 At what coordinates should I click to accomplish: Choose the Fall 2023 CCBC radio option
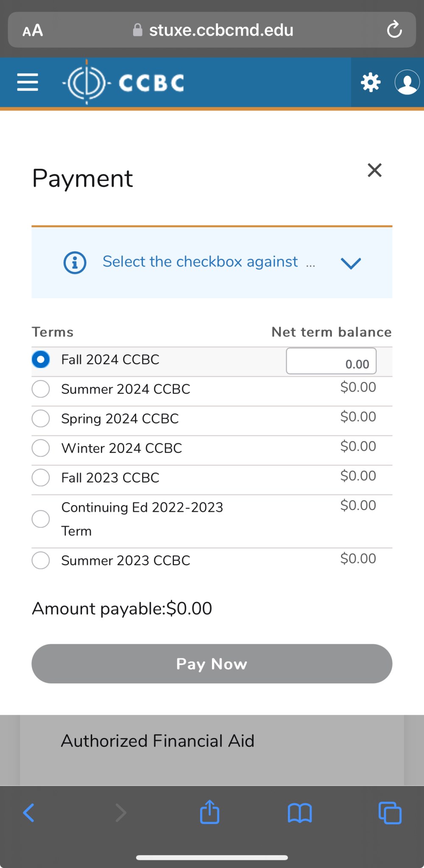(41, 477)
